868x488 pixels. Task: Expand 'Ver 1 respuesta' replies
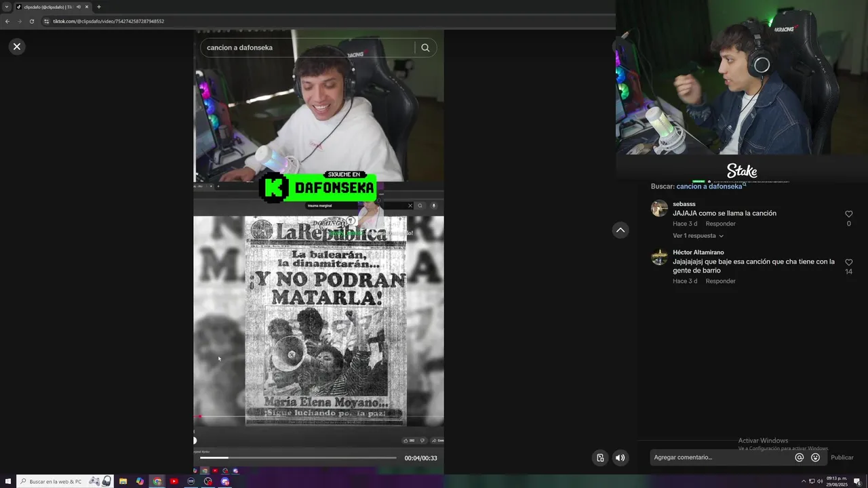[x=698, y=236]
